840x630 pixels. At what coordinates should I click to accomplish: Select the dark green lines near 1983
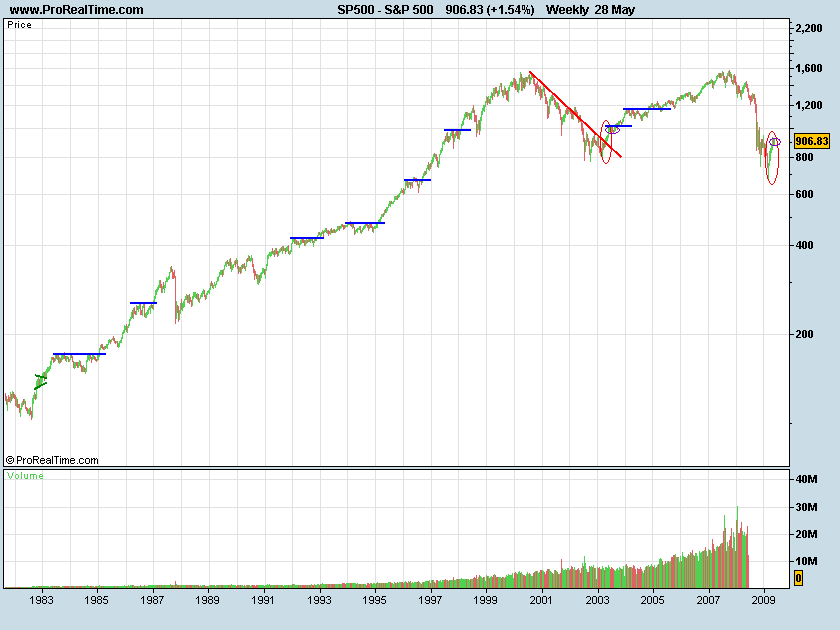(x=41, y=381)
